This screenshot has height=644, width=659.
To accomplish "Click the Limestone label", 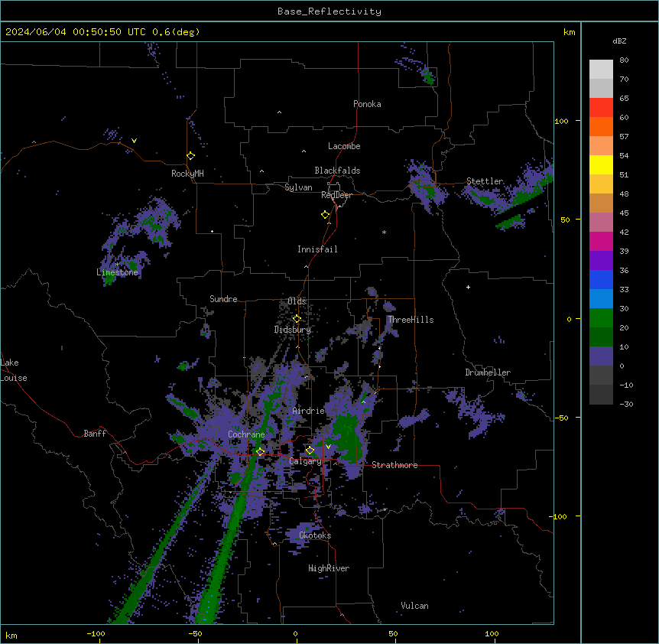I will 117,272.
